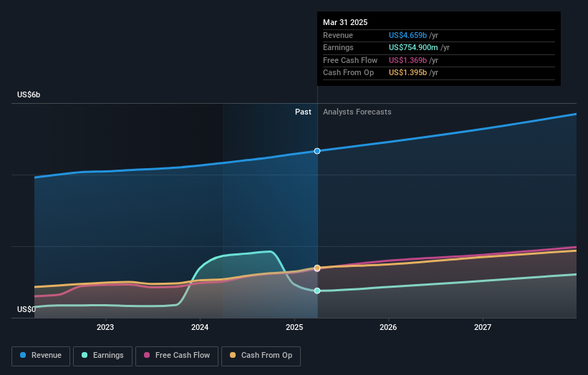Toggle the Cash From Op legend series
The height and width of the screenshot is (375, 588).
261,356
